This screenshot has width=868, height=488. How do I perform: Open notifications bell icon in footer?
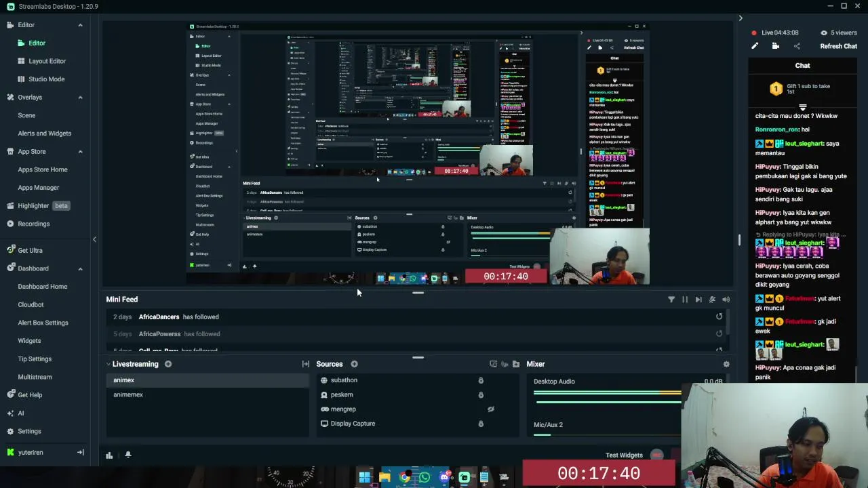(x=128, y=455)
